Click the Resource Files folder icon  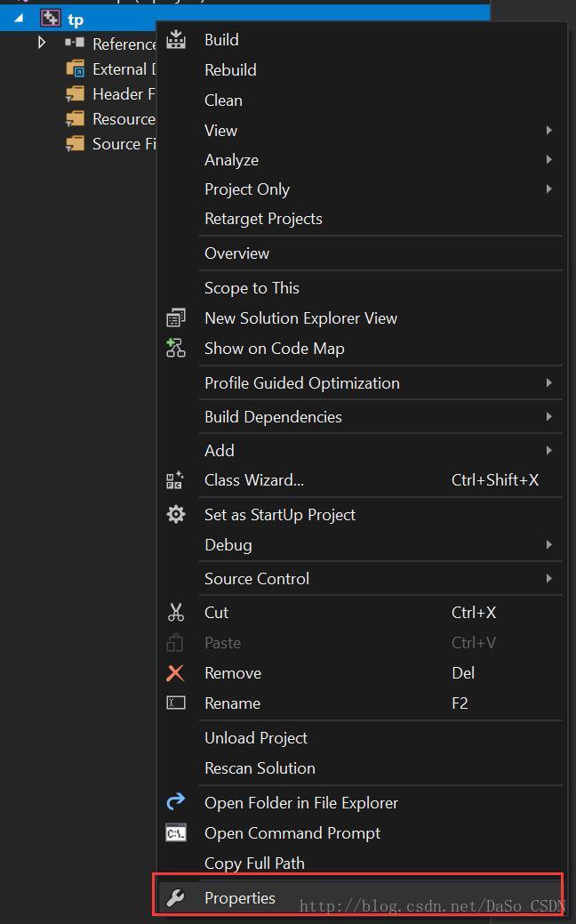pos(75,118)
